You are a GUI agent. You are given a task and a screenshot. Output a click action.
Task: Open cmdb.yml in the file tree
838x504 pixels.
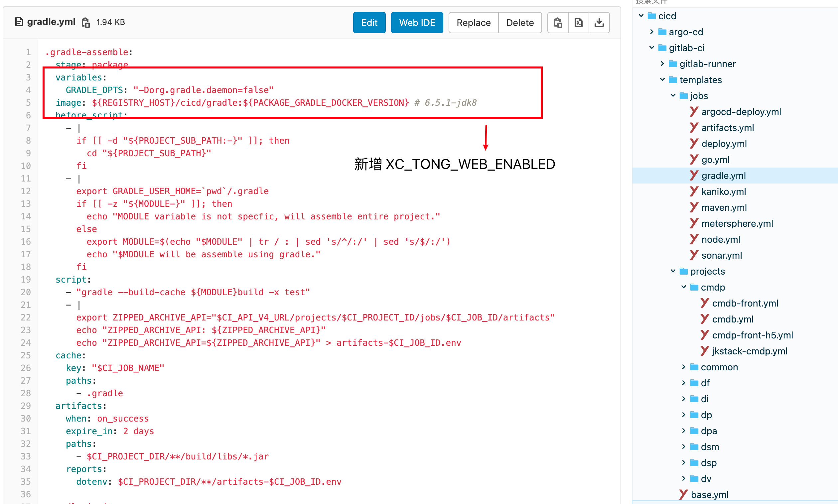tap(732, 319)
